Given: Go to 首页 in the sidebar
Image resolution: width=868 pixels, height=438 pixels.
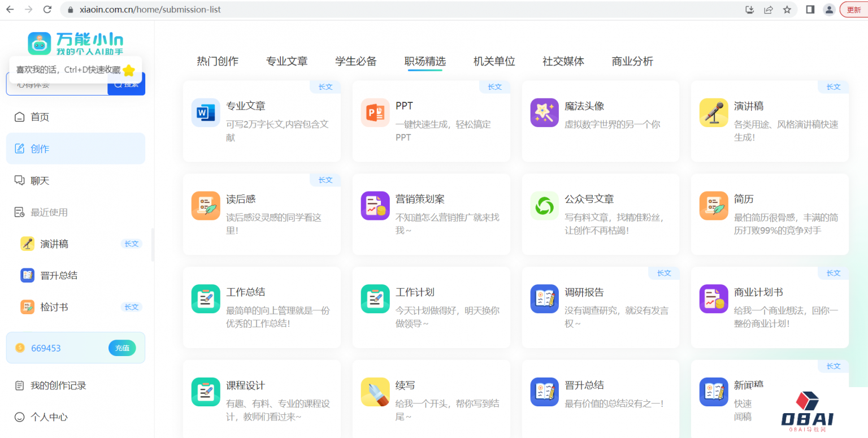Looking at the screenshot, I should [40, 117].
